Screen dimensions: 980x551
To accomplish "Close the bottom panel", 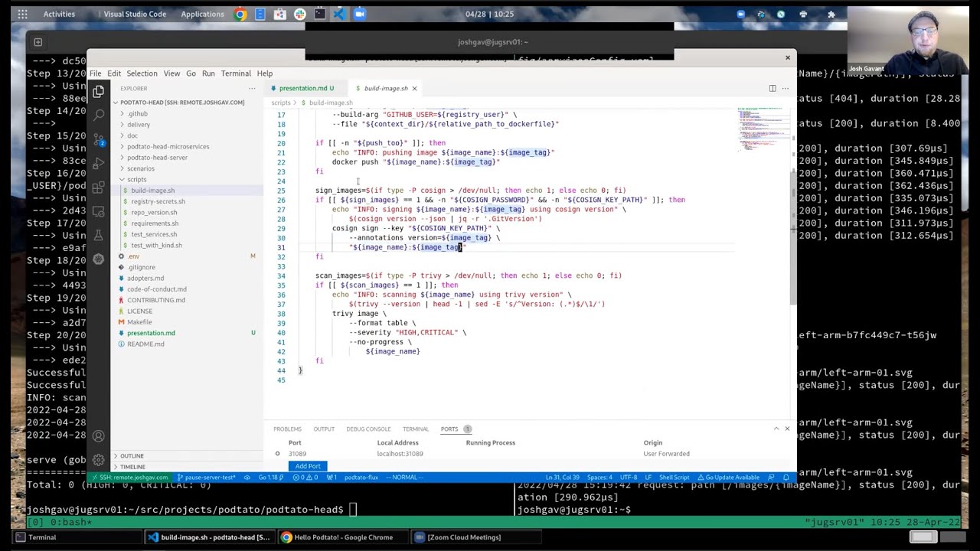I will point(787,429).
